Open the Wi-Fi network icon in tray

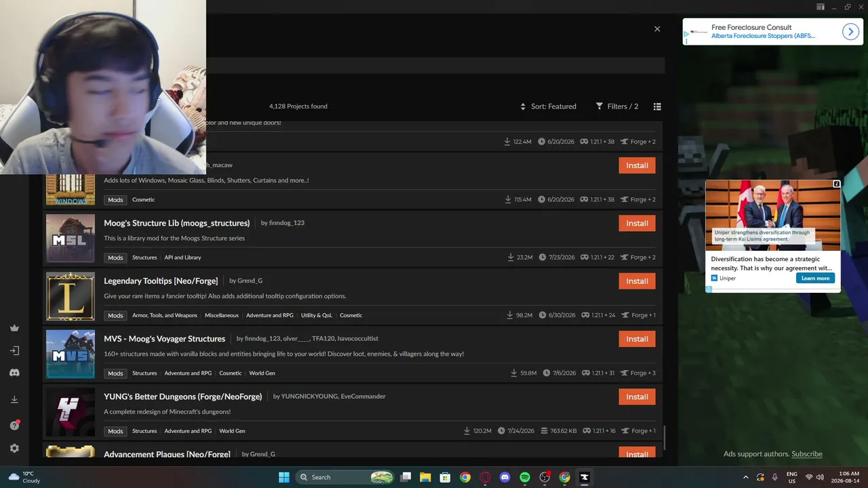[808, 477]
